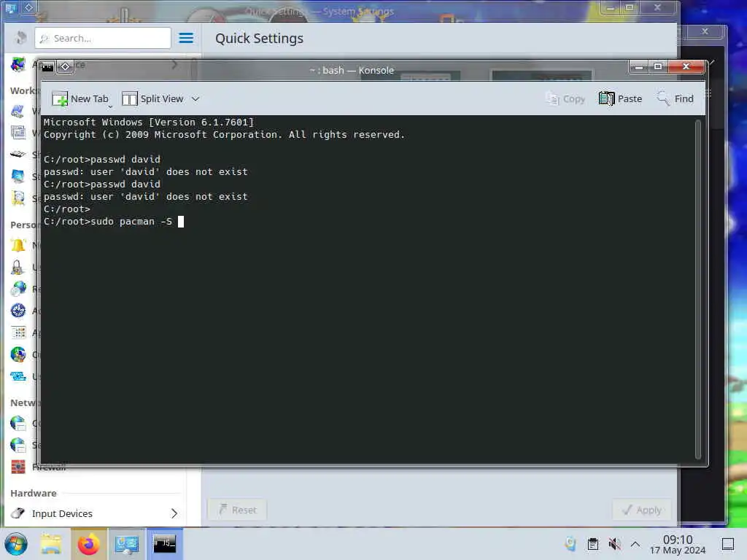Screen dimensions: 747x560
Task: Toggle System Settings titlebar pin icon
Action: [x=28, y=7]
